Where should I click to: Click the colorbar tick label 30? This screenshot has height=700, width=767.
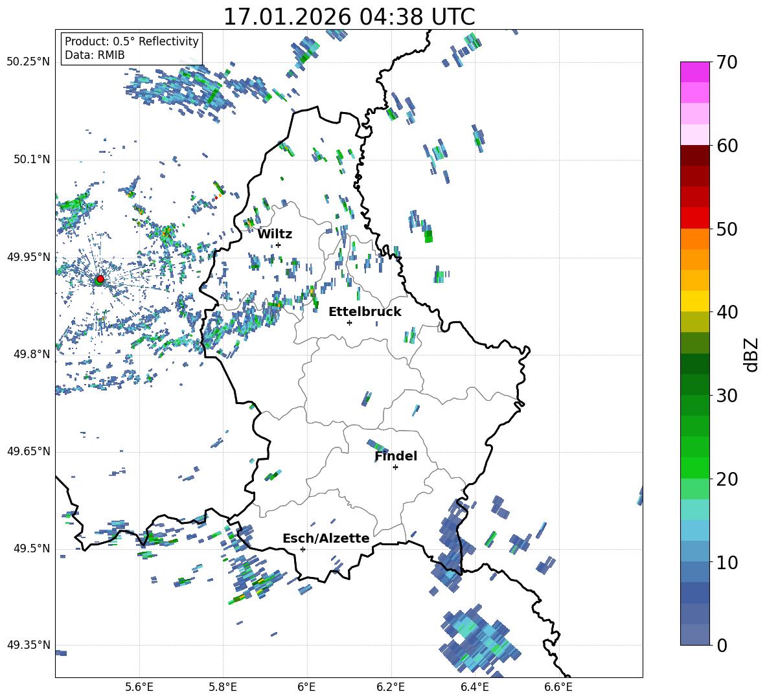[x=726, y=396]
